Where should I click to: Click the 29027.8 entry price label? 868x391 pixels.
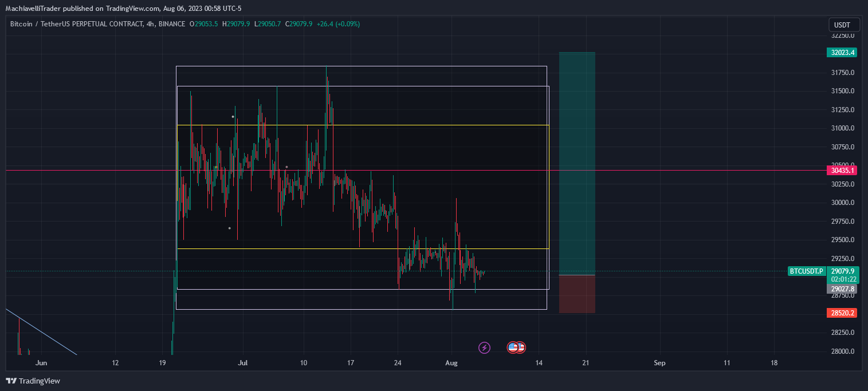(x=842, y=289)
